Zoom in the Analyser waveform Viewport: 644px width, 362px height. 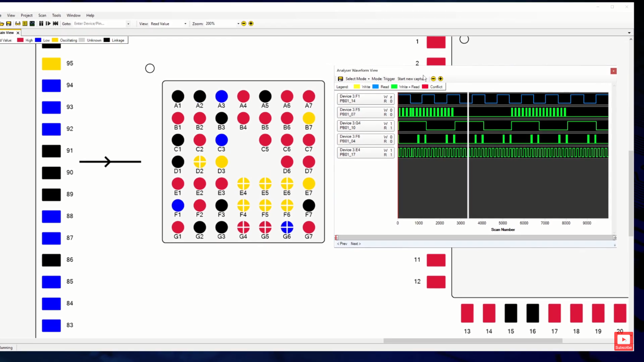(x=440, y=79)
